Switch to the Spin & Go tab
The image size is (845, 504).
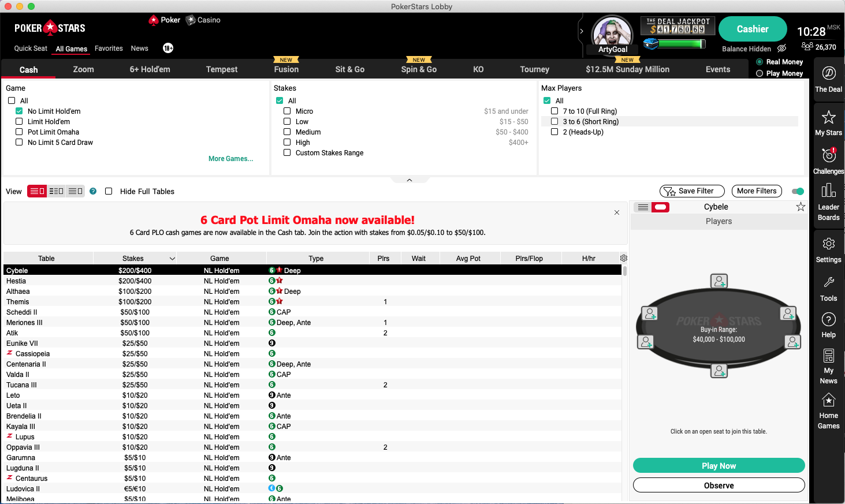pyautogui.click(x=418, y=69)
